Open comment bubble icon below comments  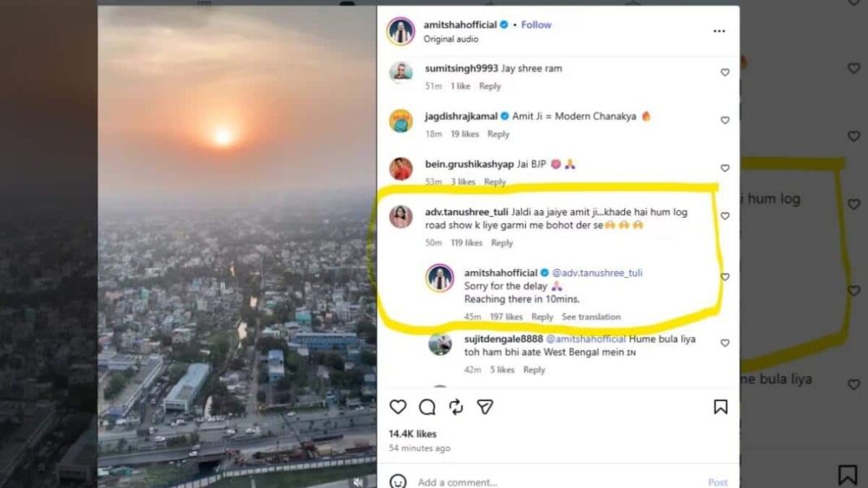pos(427,407)
